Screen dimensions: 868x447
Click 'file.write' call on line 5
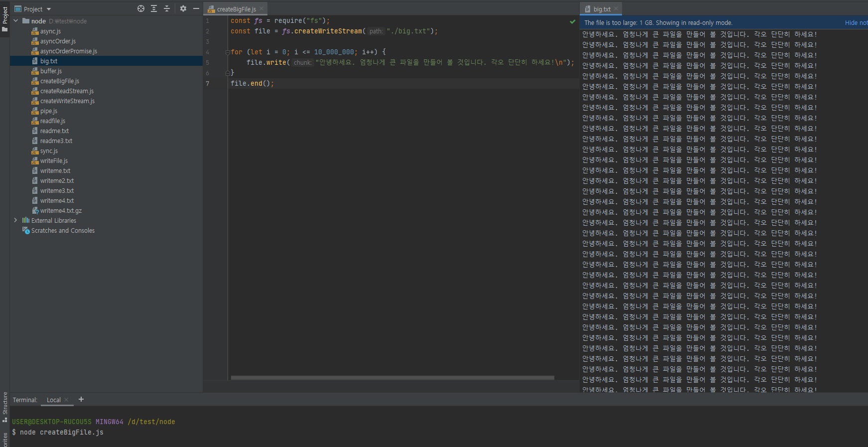(x=266, y=63)
